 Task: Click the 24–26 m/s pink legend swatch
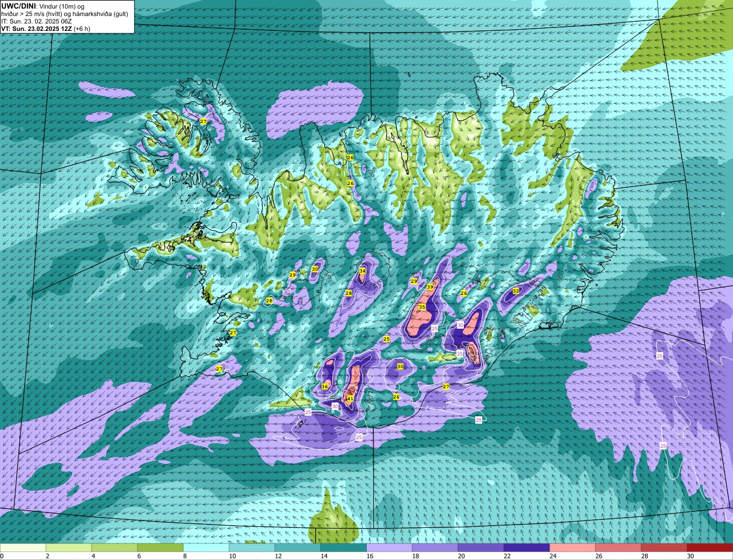(573, 548)
